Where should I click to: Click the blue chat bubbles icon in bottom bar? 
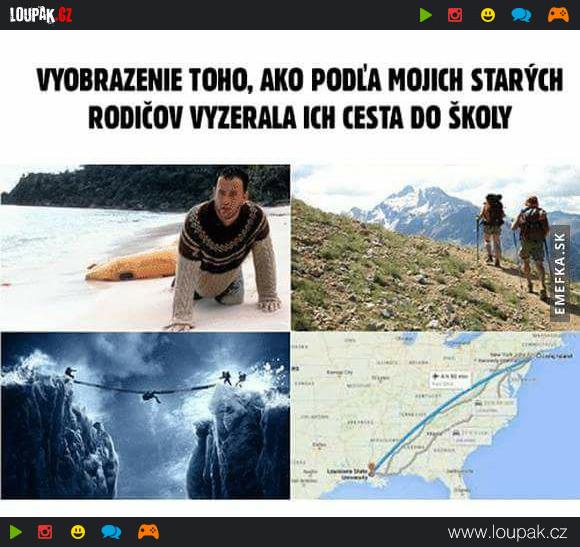point(111,532)
